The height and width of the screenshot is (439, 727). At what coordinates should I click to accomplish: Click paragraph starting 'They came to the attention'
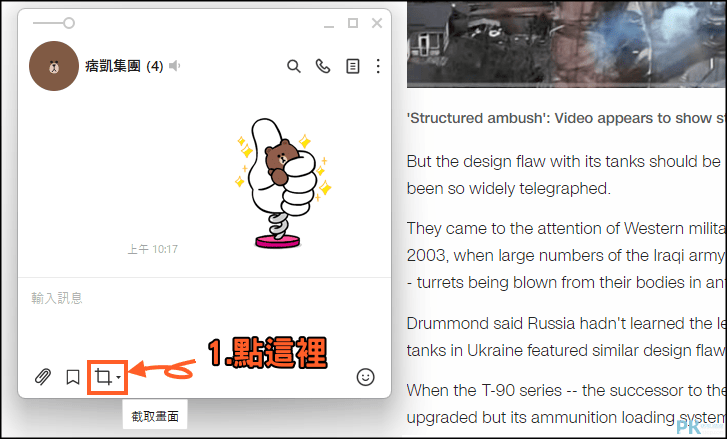[x=567, y=255]
